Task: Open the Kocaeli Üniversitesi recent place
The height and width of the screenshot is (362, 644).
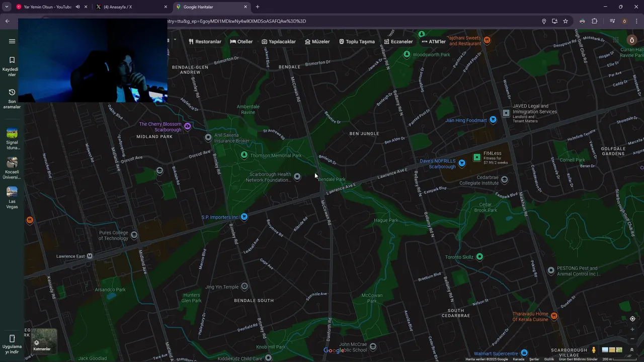Action: [x=12, y=168]
